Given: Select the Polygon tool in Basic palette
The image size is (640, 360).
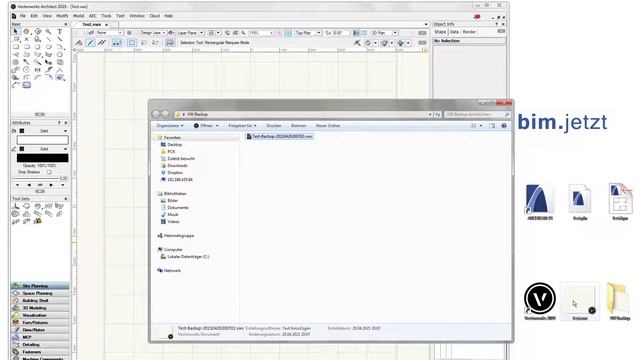Looking at the screenshot, I should point(38,54).
